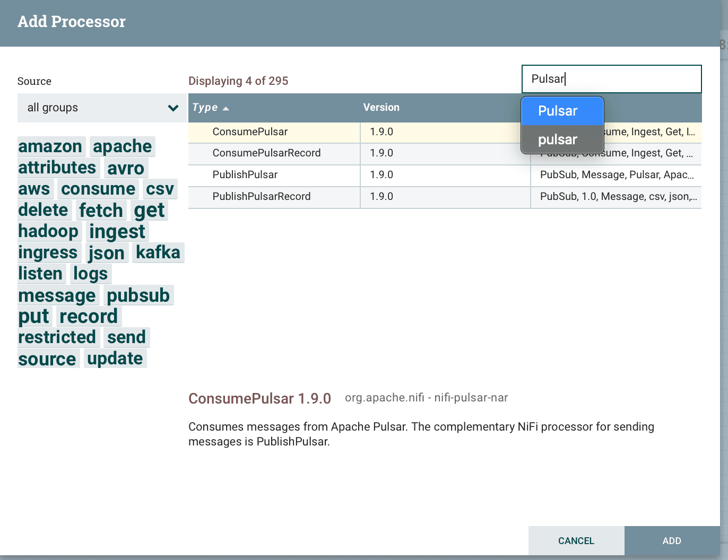Filter by the 'csv' tag
The height and width of the screenshot is (560, 728).
pos(160,189)
